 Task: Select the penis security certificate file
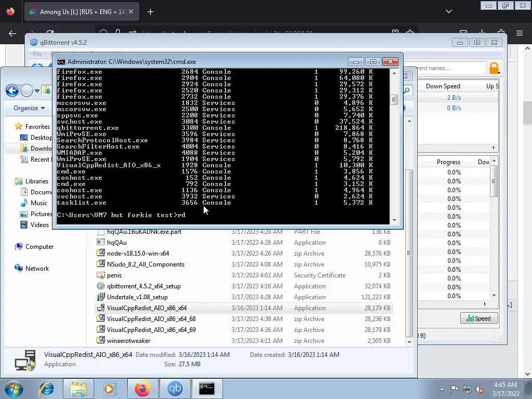(x=244, y=275)
